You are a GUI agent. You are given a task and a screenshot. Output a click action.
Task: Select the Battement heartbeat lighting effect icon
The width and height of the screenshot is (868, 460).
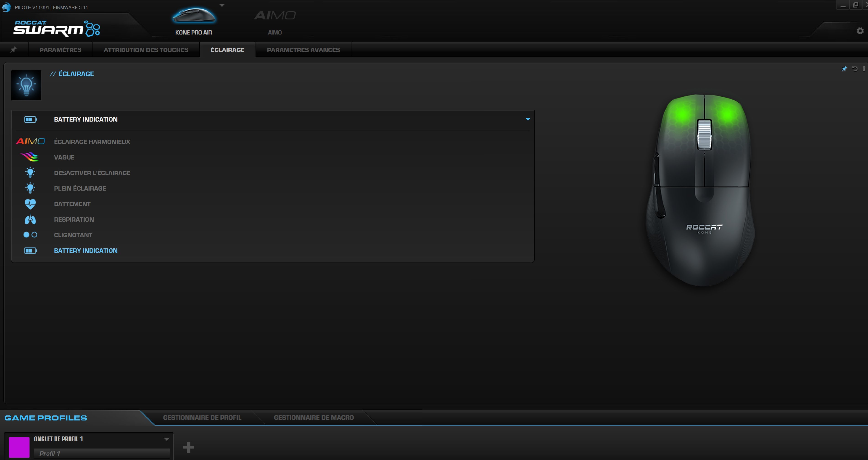(30, 204)
